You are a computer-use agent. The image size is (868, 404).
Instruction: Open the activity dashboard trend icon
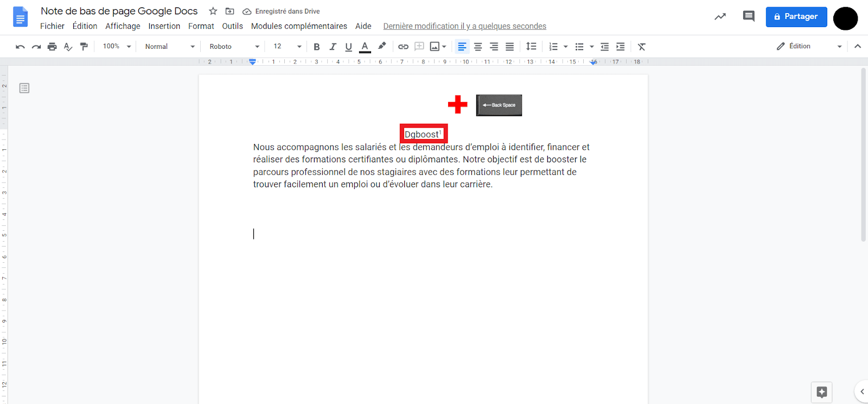[x=720, y=17]
